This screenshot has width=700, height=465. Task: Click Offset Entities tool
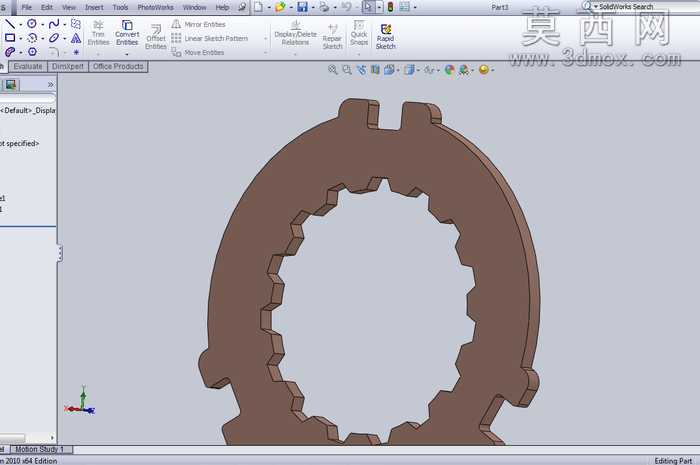point(156,37)
